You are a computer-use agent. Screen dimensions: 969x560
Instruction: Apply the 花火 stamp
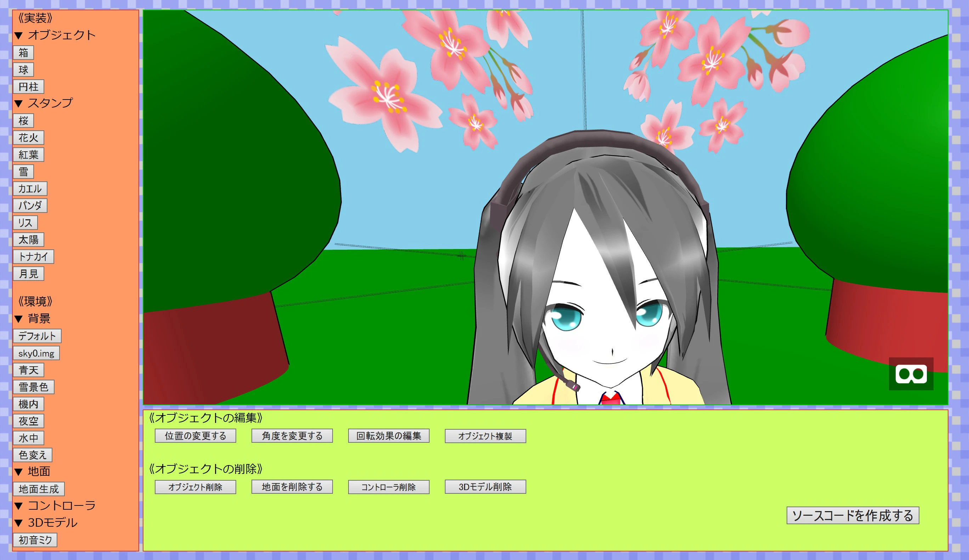[28, 138]
